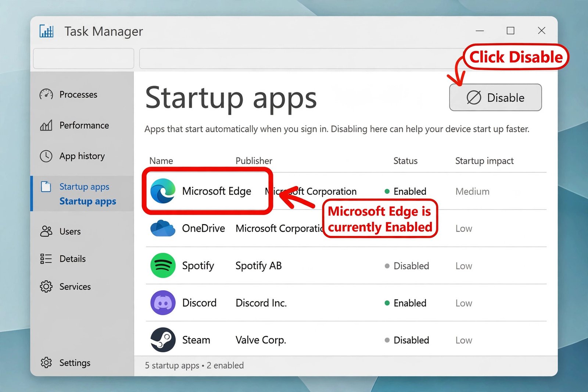
Task: Click the Discord Inc. publisher cell
Action: pyautogui.click(x=261, y=303)
